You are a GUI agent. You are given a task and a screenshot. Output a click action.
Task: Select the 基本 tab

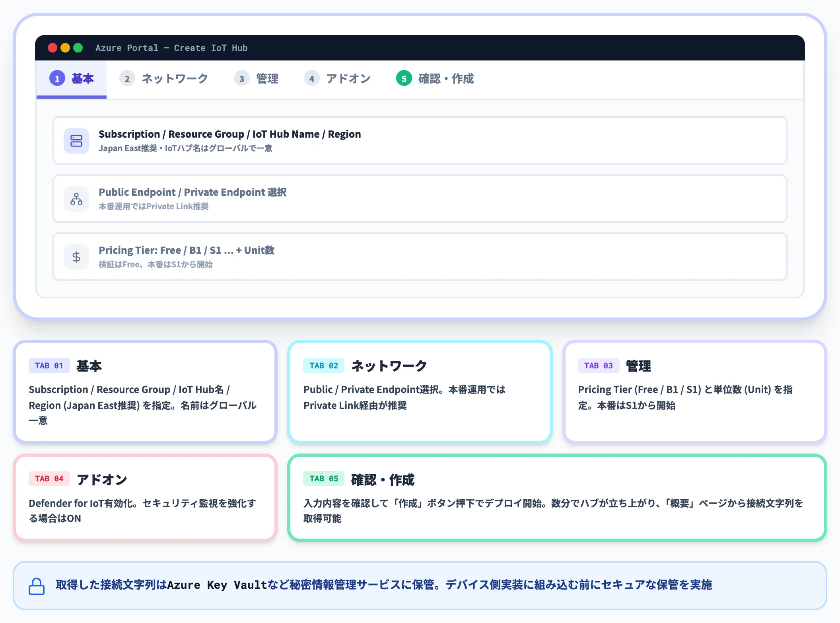(72, 79)
